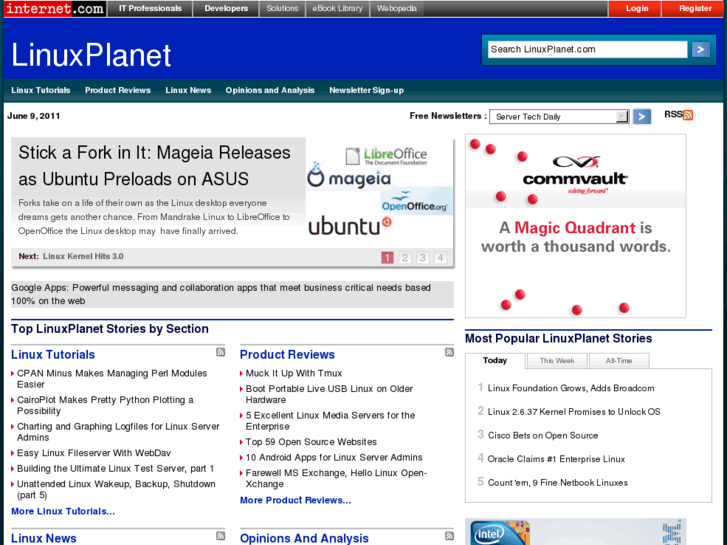Open Product Reviews section heading

(x=287, y=354)
